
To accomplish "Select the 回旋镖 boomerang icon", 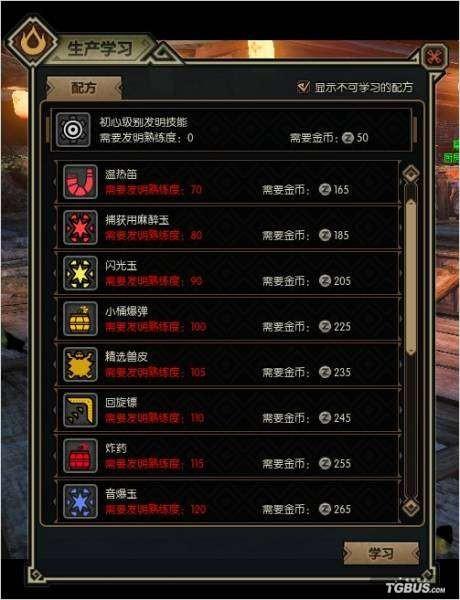I will [x=80, y=410].
